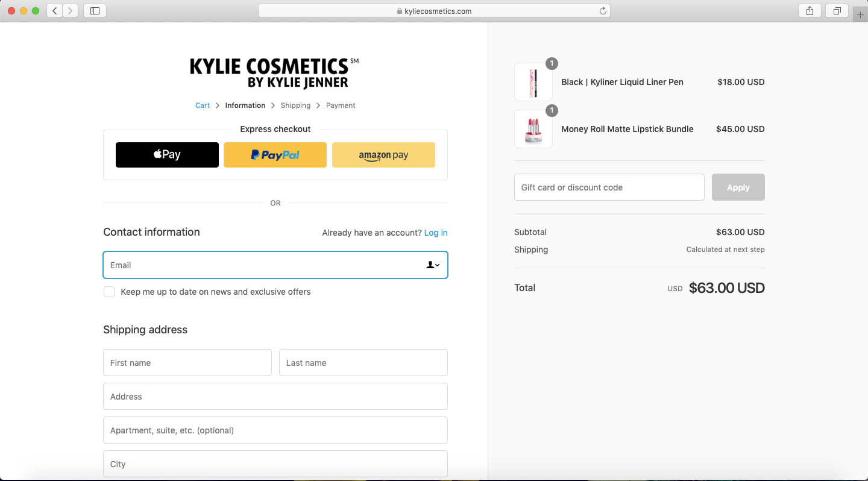The height and width of the screenshot is (481, 868).
Task: Click the Money Roll Lipstick Bundle thumbnail
Action: 533,129
